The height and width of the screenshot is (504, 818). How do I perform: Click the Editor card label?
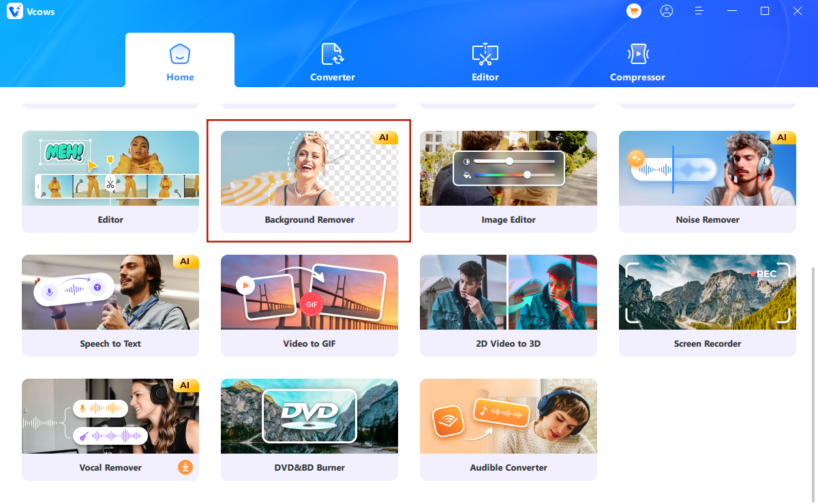[110, 220]
